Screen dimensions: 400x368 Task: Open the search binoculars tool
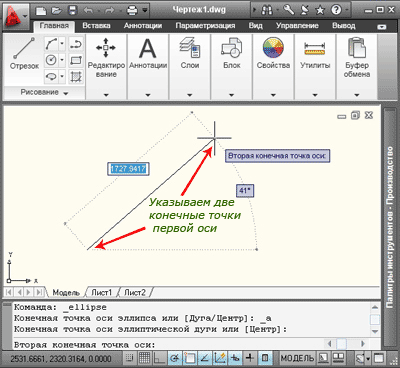pyautogui.click(x=266, y=10)
